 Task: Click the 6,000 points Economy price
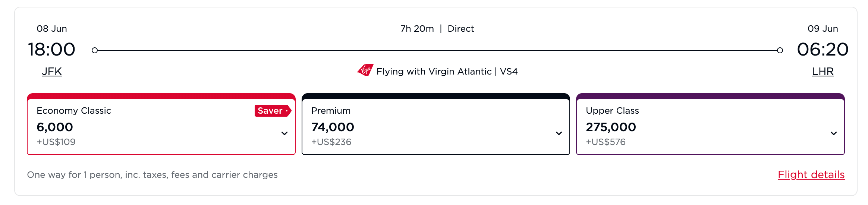click(55, 127)
